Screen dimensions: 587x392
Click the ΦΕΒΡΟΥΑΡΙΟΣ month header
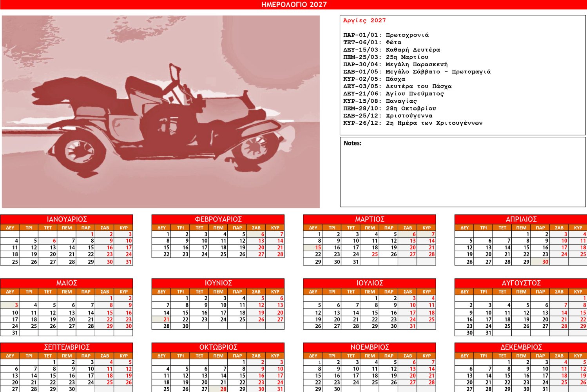[218, 219]
